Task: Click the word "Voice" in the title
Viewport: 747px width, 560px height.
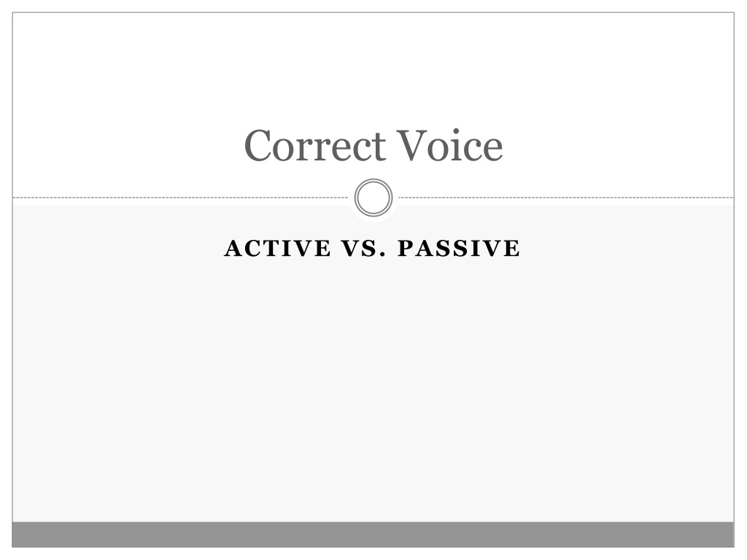Action: point(449,145)
